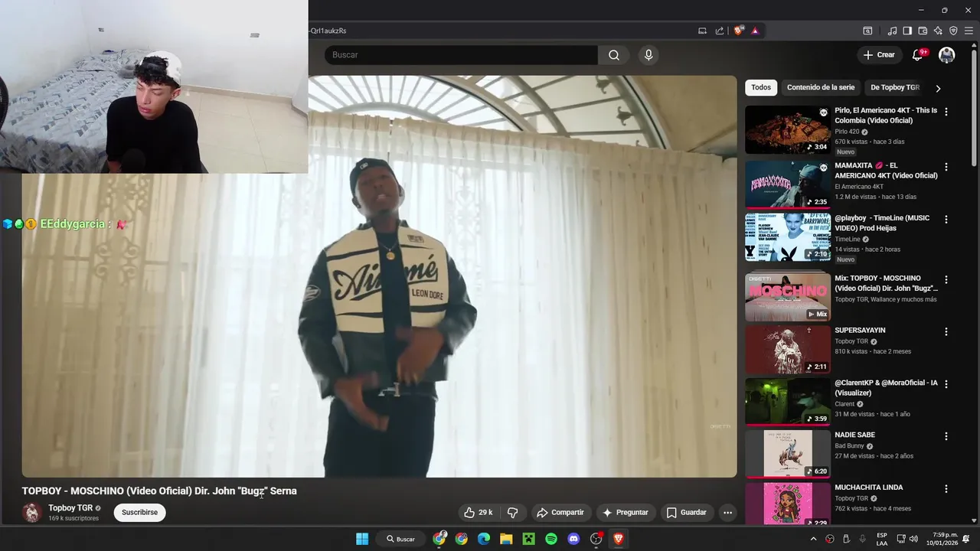
Task: Click the Crear button
Action: [879, 55]
